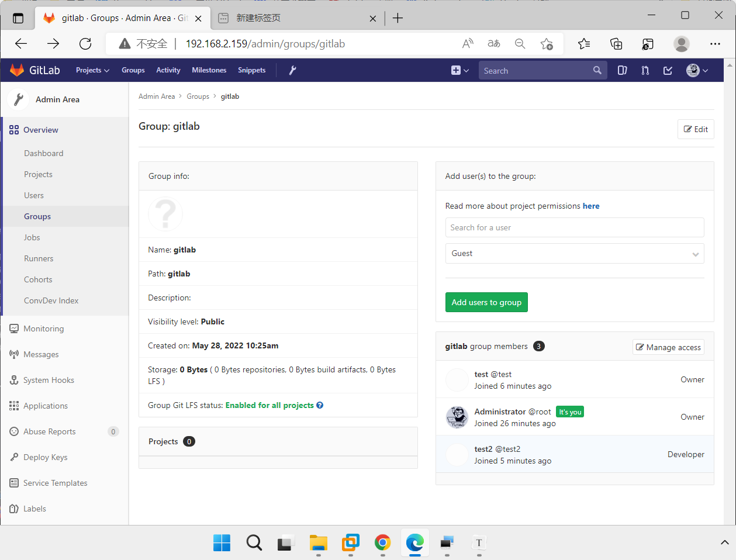The height and width of the screenshot is (560, 736).
Task: Open the tab actions menu icon
Action: [18, 18]
